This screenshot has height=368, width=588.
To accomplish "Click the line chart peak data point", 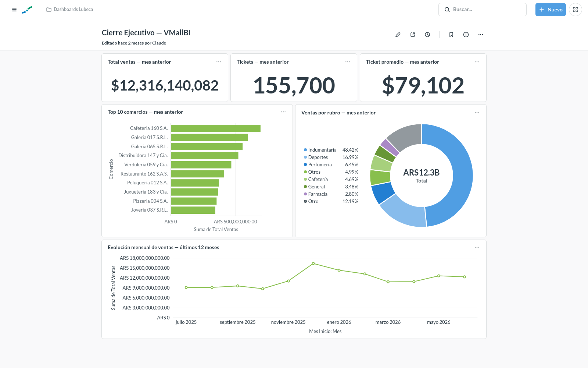I will click(x=313, y=263).
